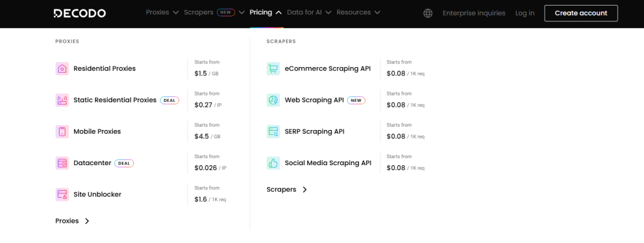Screen dimensions: 644x243
Task: Click the Social Media Scraping thumbs-up icon
Action: point(273,163)
